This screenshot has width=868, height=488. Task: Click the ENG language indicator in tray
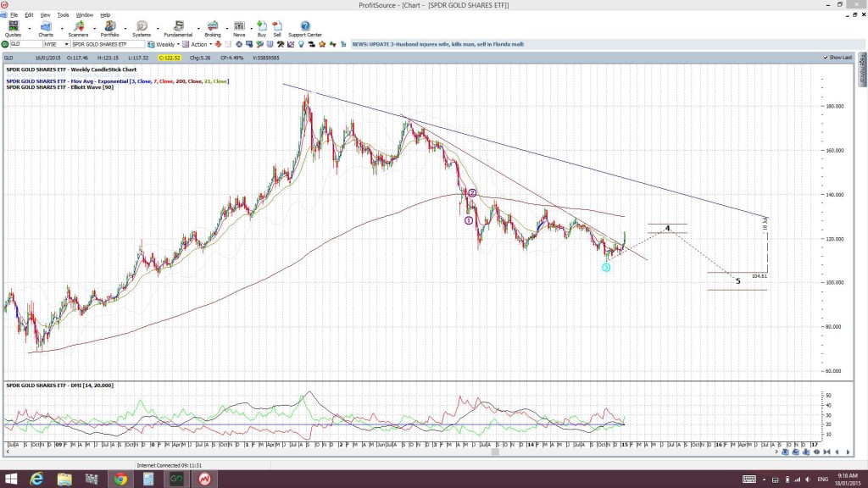[x=822, y=480]
